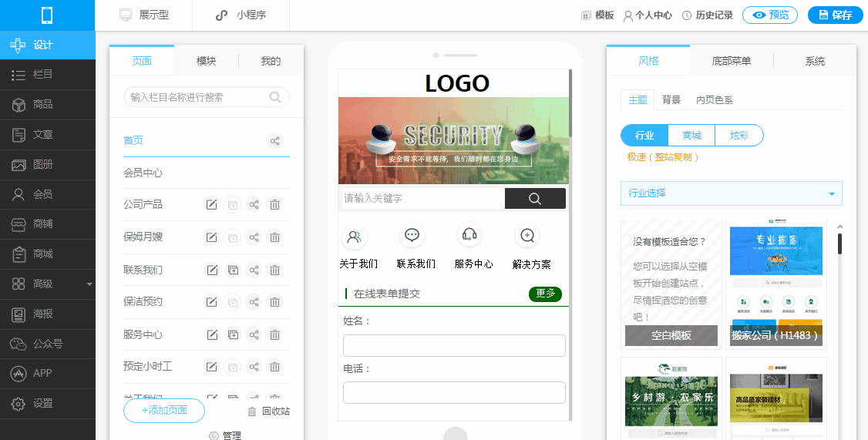Open the 图册 sidebar section
Image resolution: width=868 pixels, height=440 pixels.
48,164
